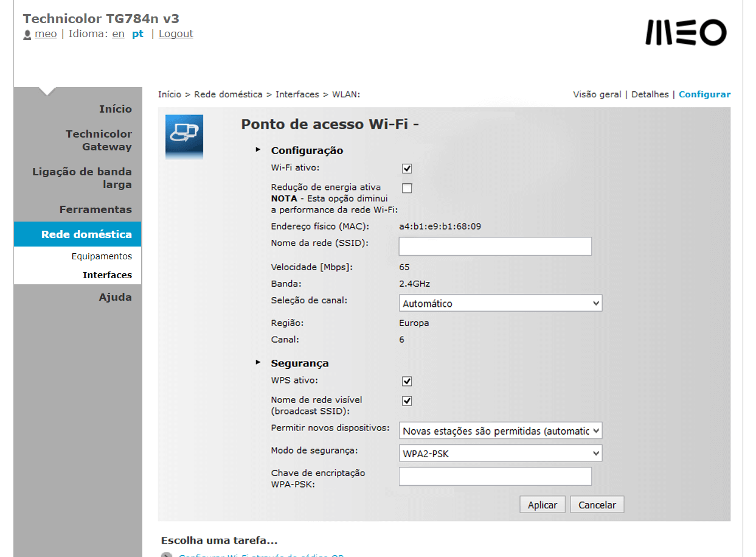This screenshot has width=756, height=557.
Task: Open Ferramentas in the sidebar menu
Action: click(95, 209)
